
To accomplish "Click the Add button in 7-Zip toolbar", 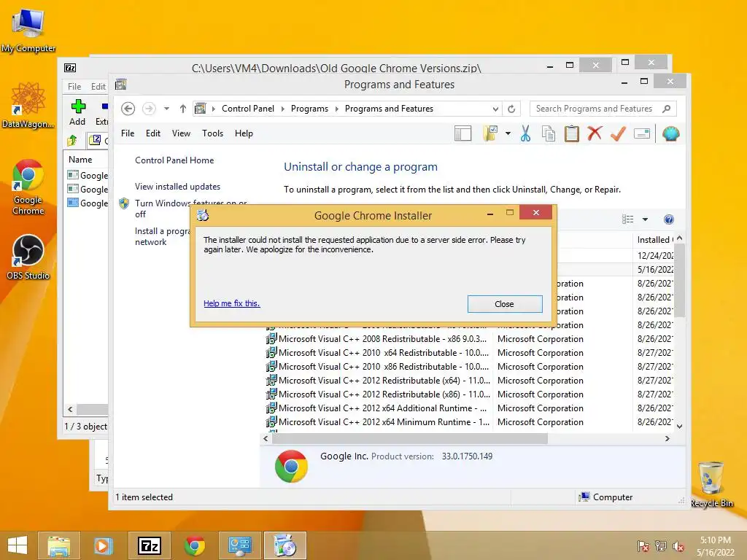I will (x=77, y=113).
